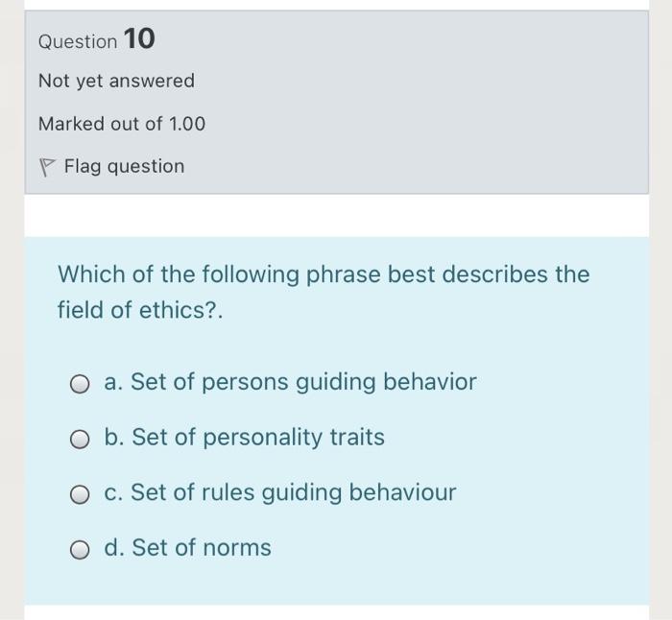
Task: Choose the radio button for option c
Action: coord(81,494)
